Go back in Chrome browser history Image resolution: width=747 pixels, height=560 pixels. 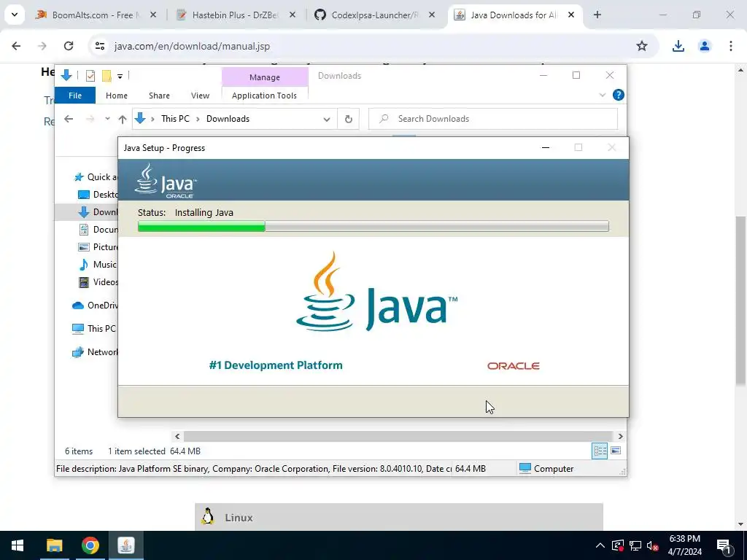pos(16,46)
